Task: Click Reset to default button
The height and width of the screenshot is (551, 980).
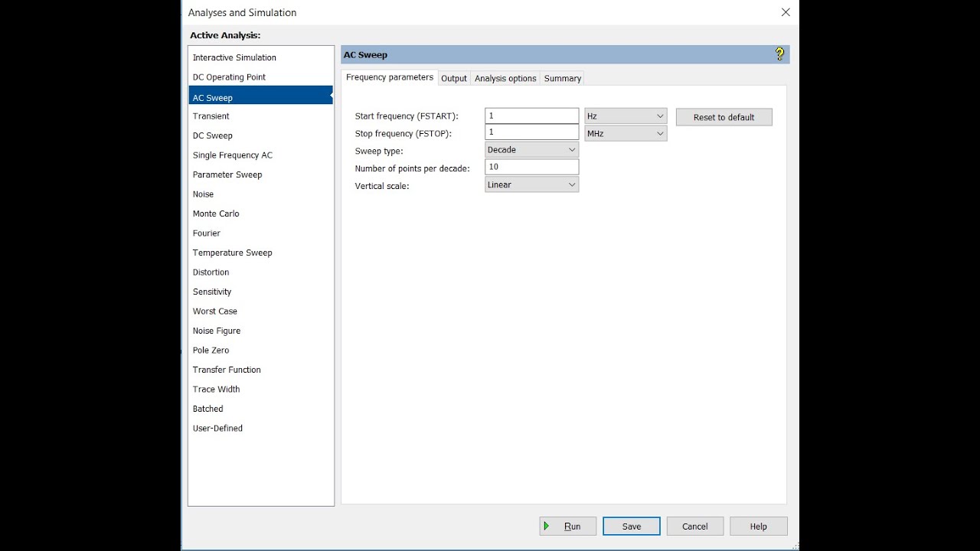Action: 724,117
